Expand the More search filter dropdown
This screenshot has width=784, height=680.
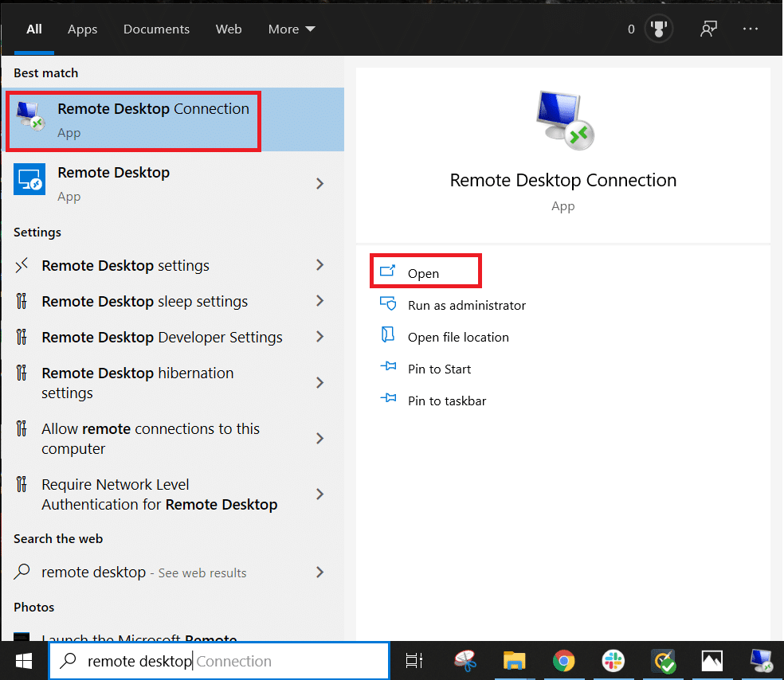click(291, 29)
